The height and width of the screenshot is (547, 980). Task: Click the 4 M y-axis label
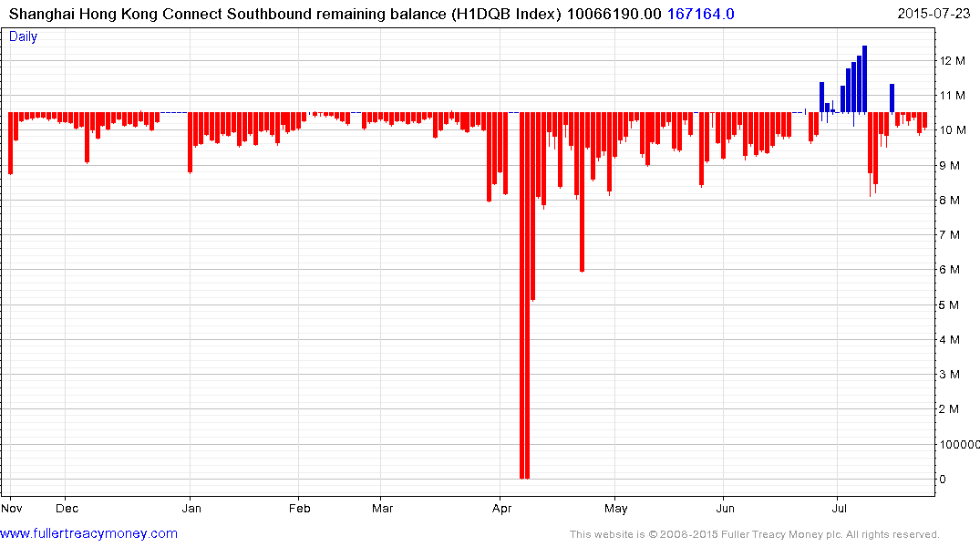click(x=949, y=340)
